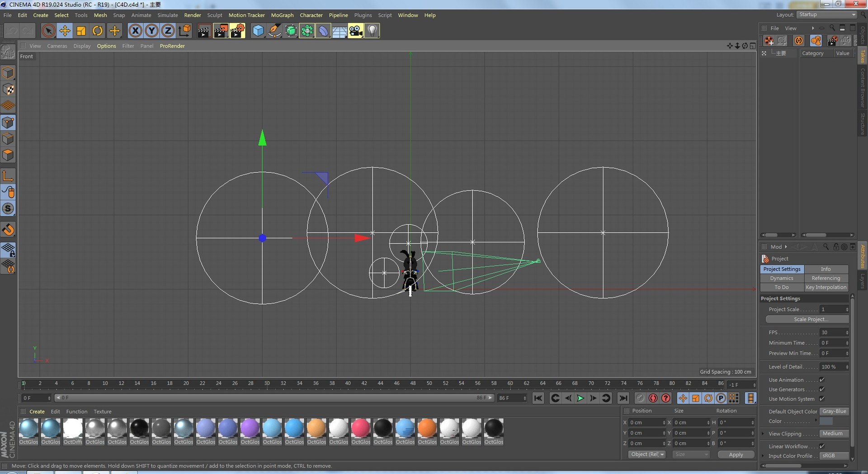The width and height of the screenshot is (868, 474).
Task: Switch to Points mode in left sidebar
Action: point(8,123)
